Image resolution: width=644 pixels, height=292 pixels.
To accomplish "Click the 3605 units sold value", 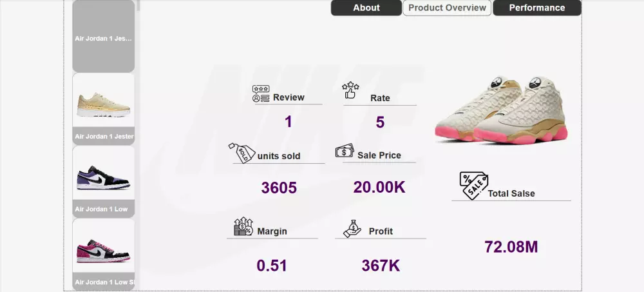I will click(279, 188).
